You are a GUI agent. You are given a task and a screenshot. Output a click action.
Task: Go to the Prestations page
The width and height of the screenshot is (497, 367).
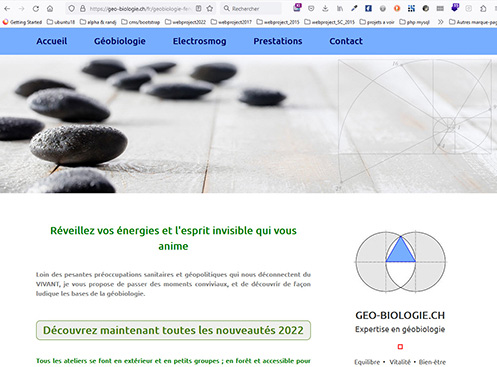[x=278, y=41]
